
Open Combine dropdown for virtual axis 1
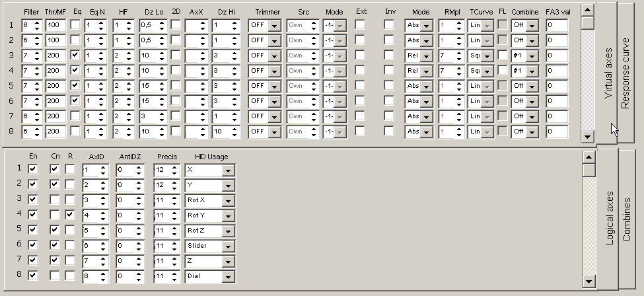(x=532, y=26)
